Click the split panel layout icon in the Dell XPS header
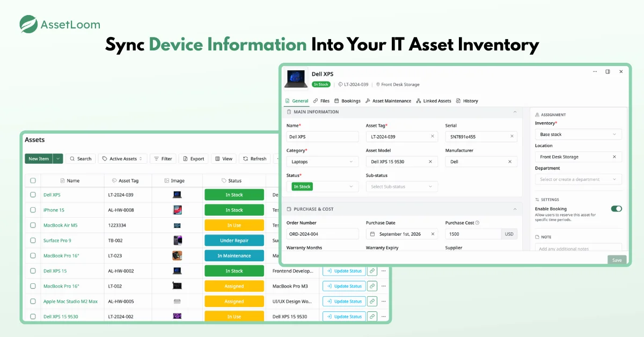Viewport: 644px width, 337px height. tap(608, 71)
